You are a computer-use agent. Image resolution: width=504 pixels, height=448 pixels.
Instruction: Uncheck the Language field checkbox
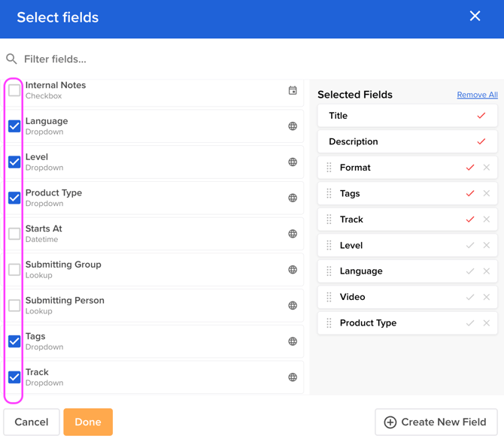pos(14,126)
